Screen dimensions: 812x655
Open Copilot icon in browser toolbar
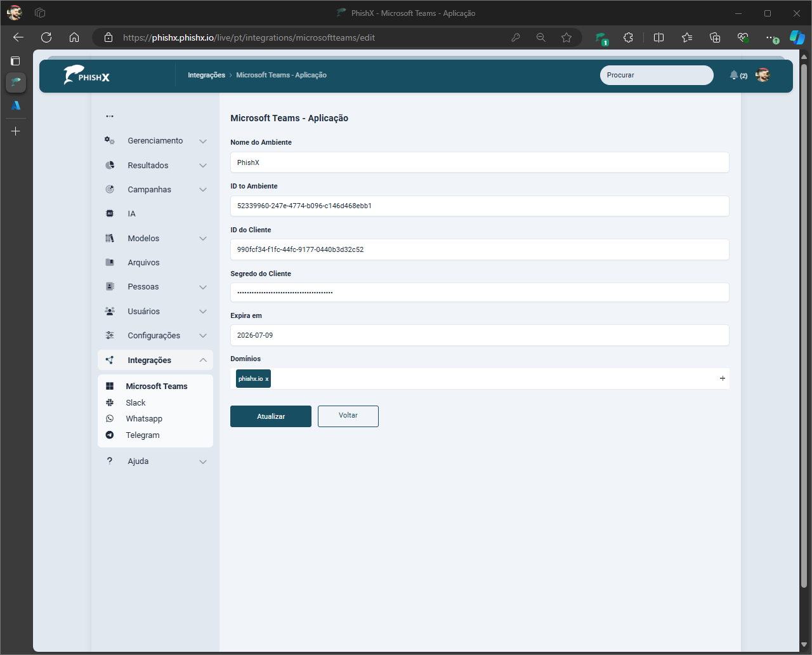coord(797,37)
